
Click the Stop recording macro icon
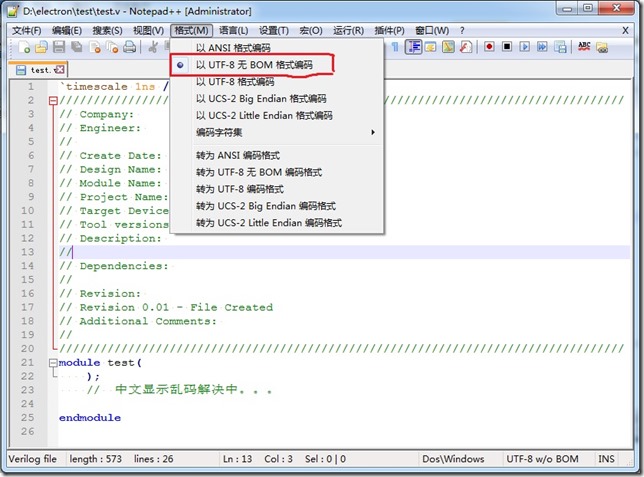point(507,47)
